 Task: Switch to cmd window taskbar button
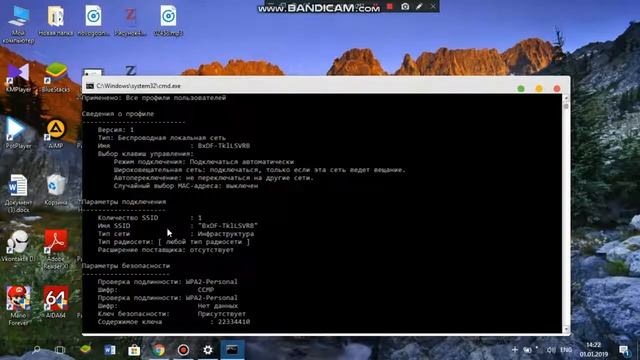232,350
